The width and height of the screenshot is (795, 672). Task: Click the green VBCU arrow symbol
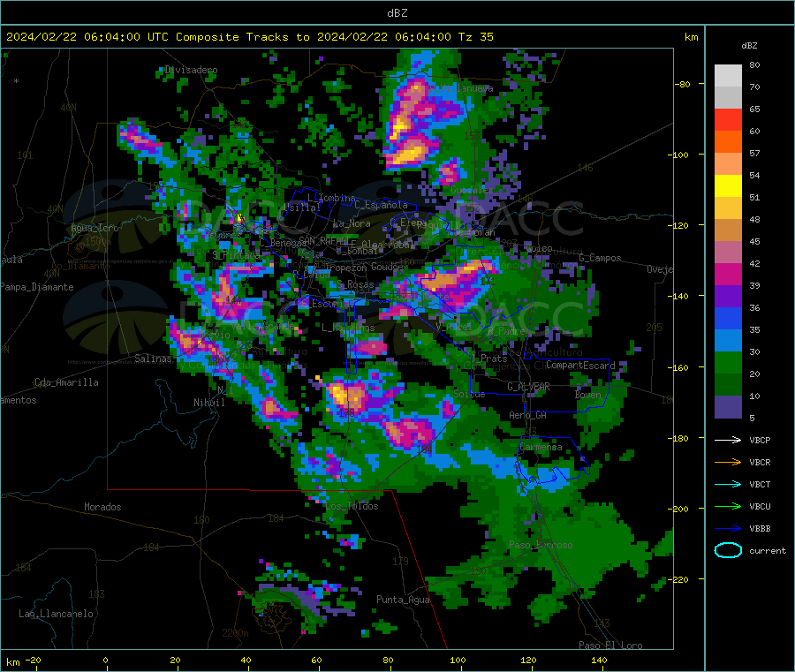[728, 506]
